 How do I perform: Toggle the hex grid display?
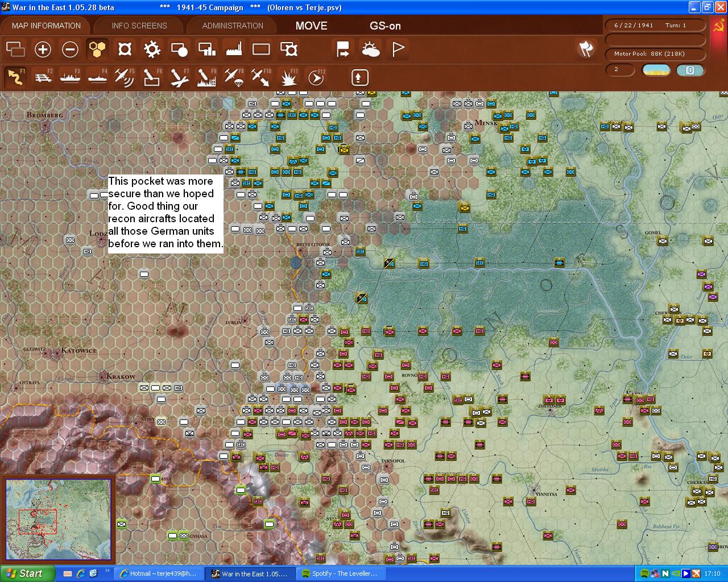(x=97, y=49)
